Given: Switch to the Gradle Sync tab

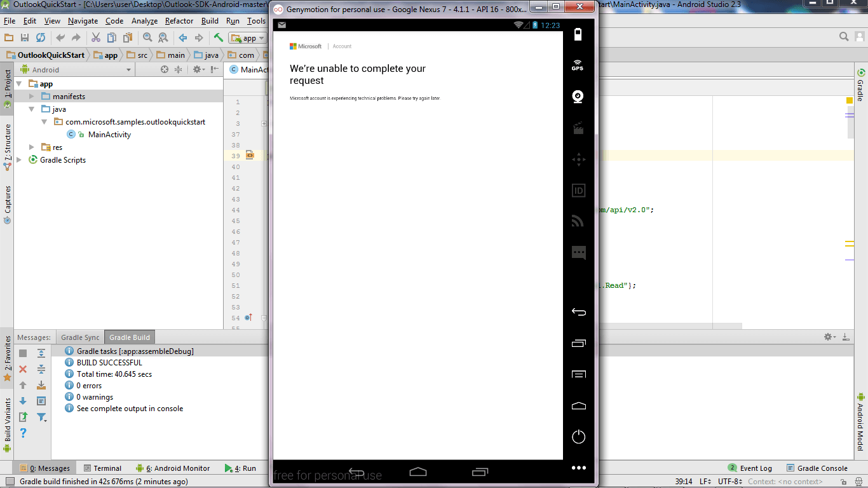Looking at the screenshot, I should point(80,337).
